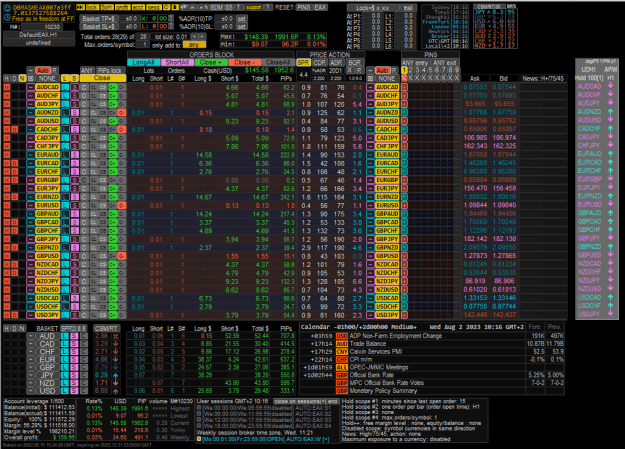Screen dimensions: 625x449
Task: Click the pink ShortAll button
Action: tap(177, 63)
